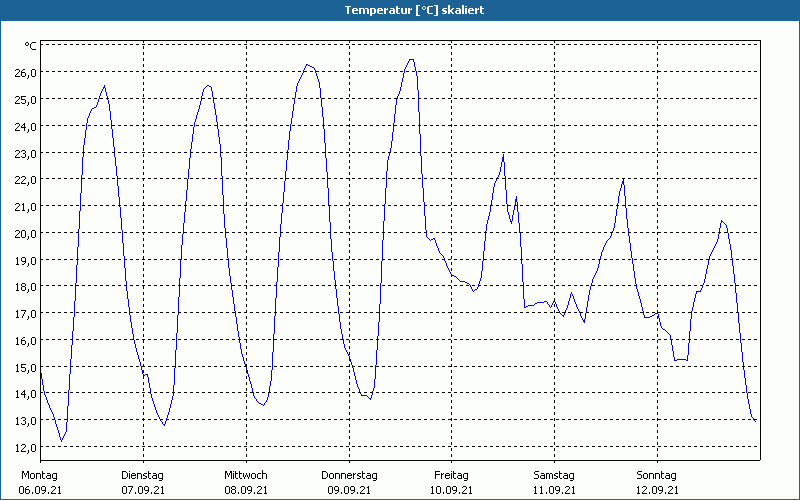
Task: Click the date 09.09.21
Action: (x=349, y=491)
